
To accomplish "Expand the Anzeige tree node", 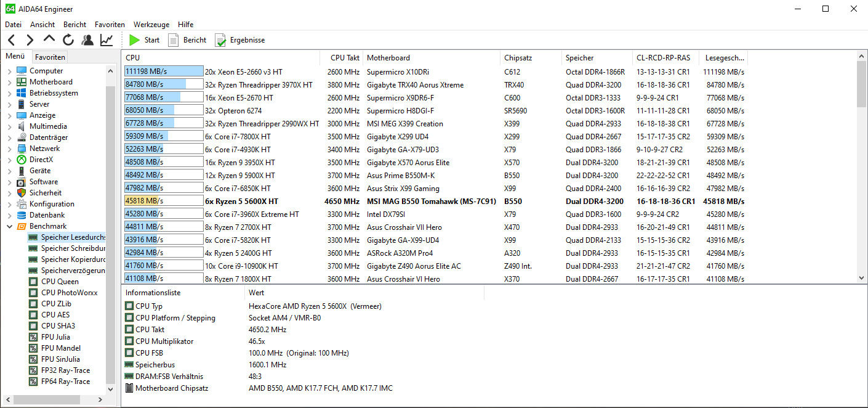I will [x=9, y=115].
